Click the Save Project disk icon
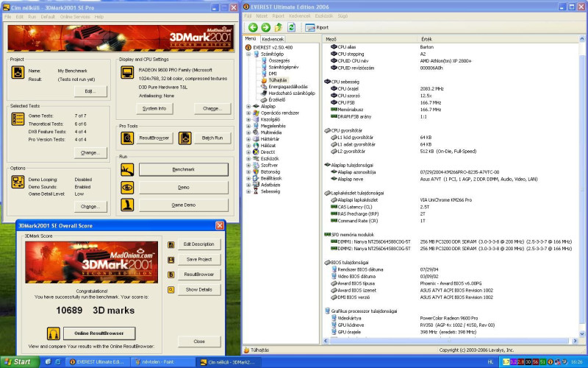 coord(171,260)
